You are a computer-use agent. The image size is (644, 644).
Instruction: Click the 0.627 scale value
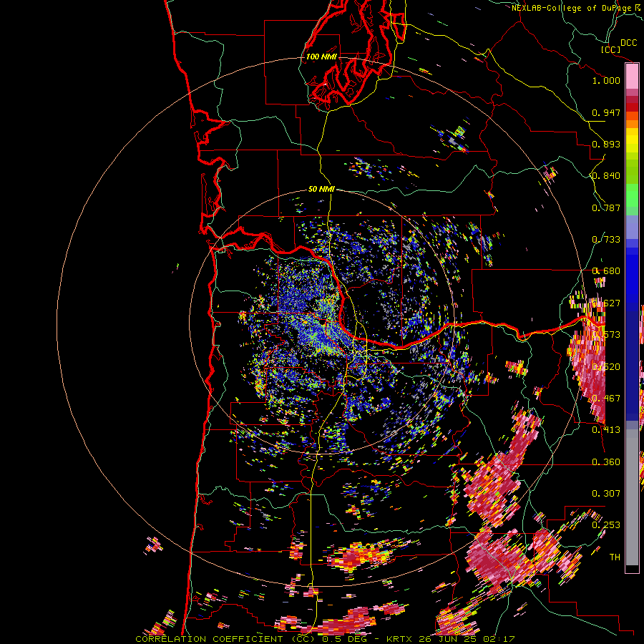[x=606, y=303]
